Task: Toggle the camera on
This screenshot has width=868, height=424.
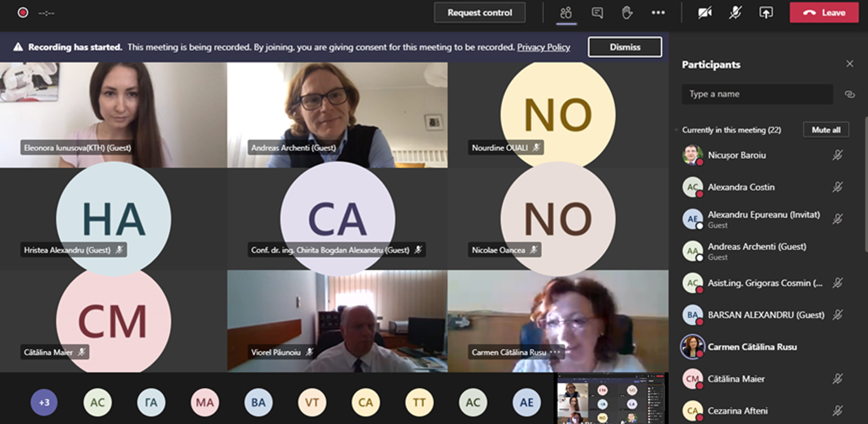Action: (705, 13)
